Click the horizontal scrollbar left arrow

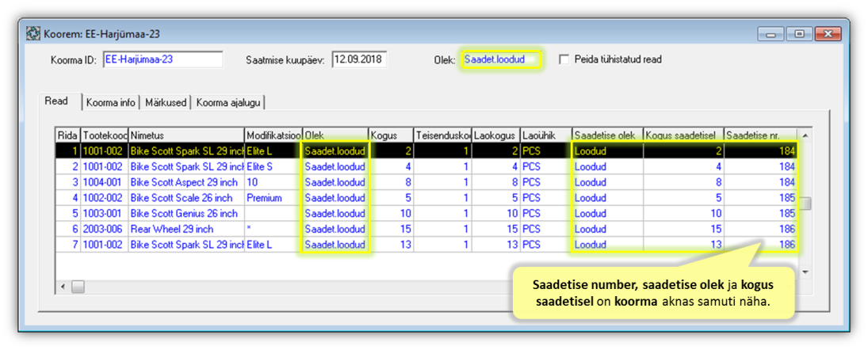pyautogui.click(x=62, y=287)
